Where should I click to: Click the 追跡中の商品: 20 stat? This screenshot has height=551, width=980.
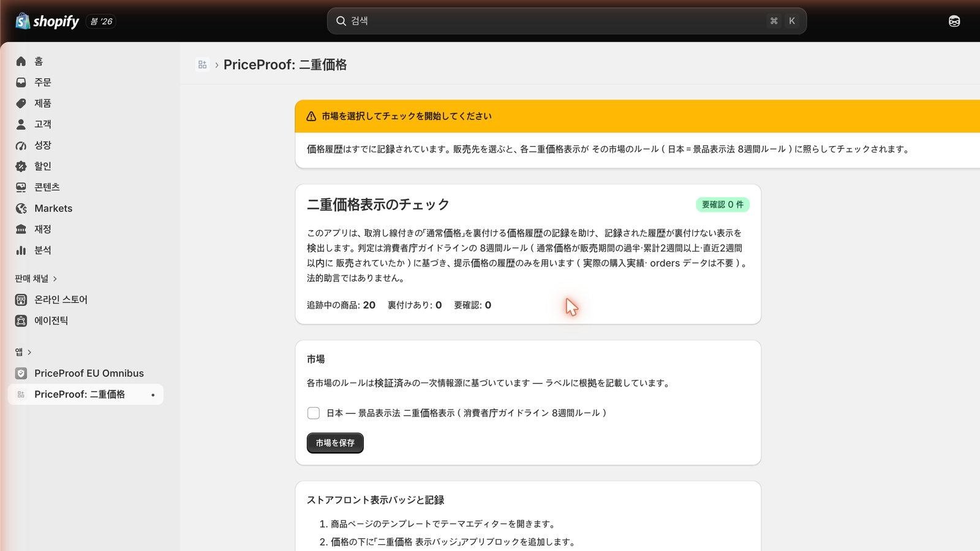click(x=341, y=305)
